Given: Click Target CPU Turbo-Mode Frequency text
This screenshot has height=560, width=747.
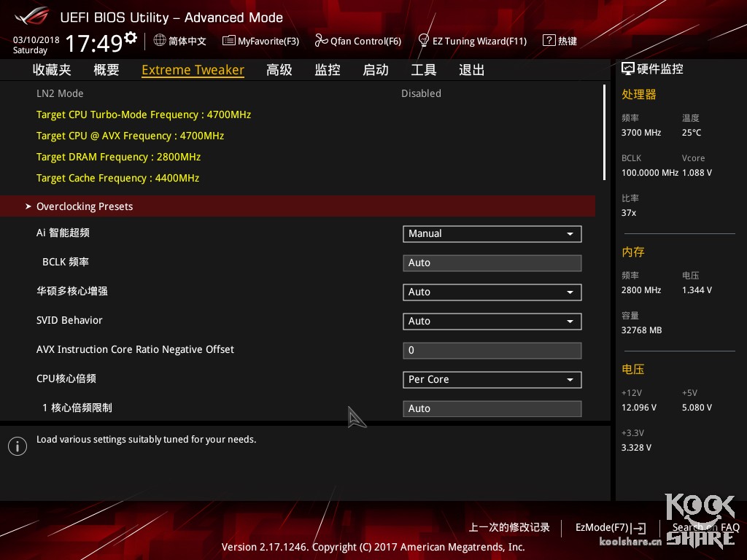Looking at the screenshot, I should click(144, 114).
